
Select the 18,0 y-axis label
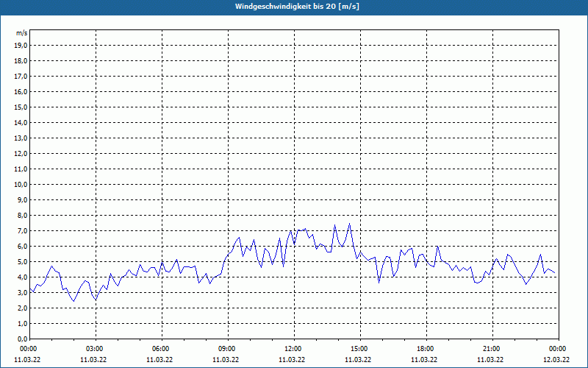point(21,61)
